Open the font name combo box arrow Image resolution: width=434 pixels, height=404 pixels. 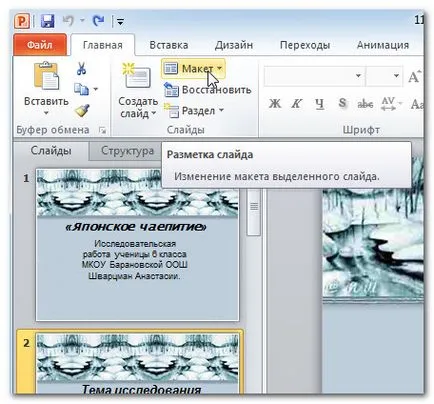pos(358,76)
